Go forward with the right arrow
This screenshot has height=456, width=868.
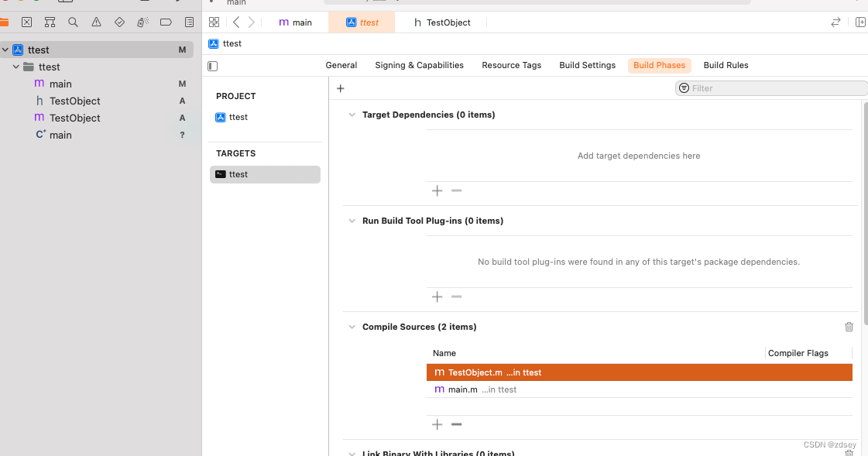[x=252, y=22]
